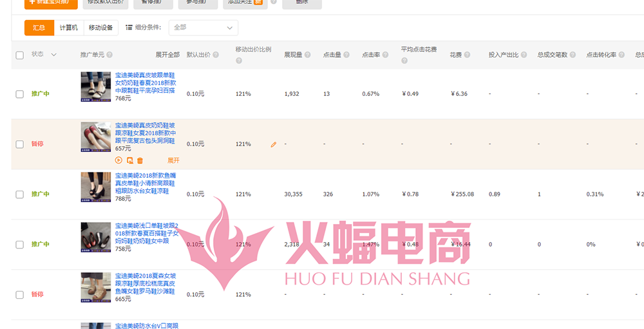Click the copy icon under 657元 item

click(x=130, y=160)
